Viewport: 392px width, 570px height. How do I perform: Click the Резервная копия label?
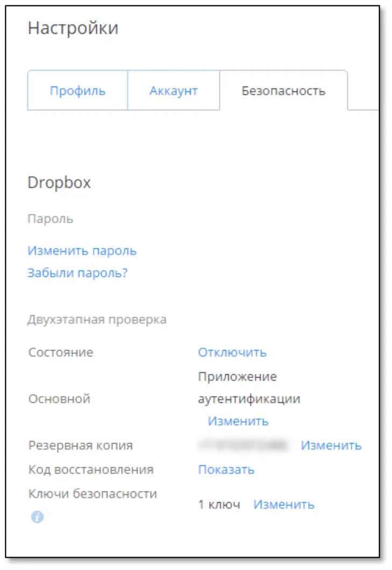81,445
